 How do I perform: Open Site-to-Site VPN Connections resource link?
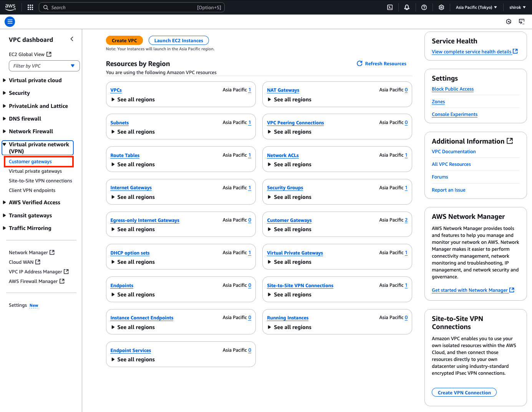tap(300, 286)
